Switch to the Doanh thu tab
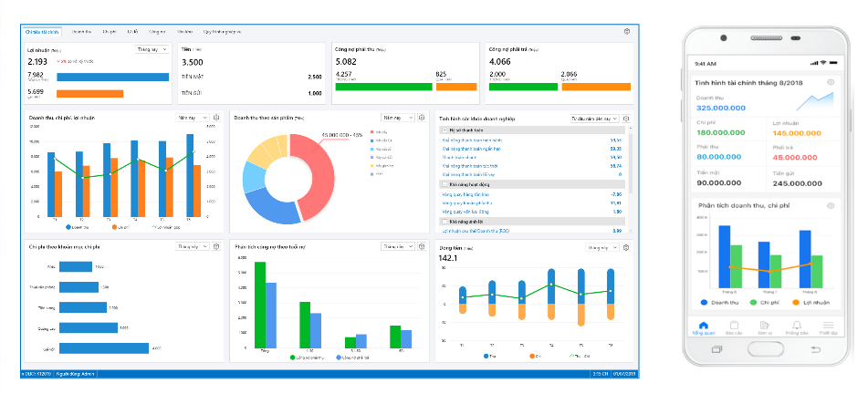 (x=81, y=31)
